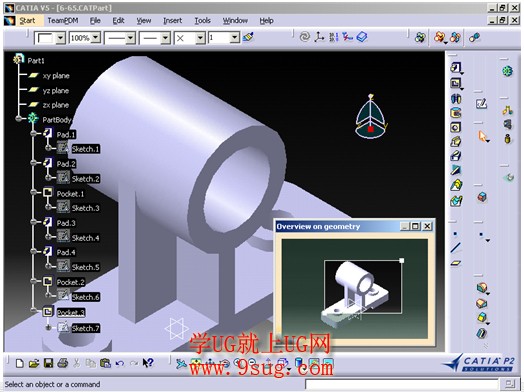Open the line thickness dropdown
The height and width of the screenshot is (392, 524).
tap(130, 38)
